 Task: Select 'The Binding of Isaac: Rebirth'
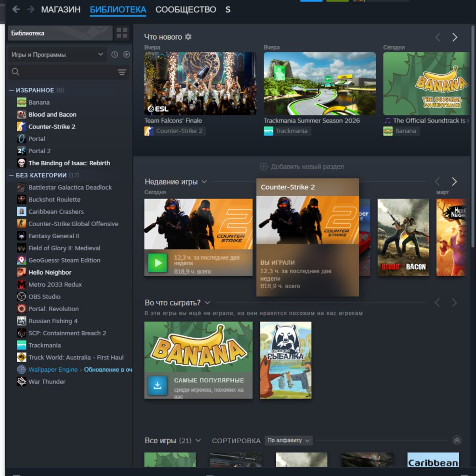[x=69, y=163]
